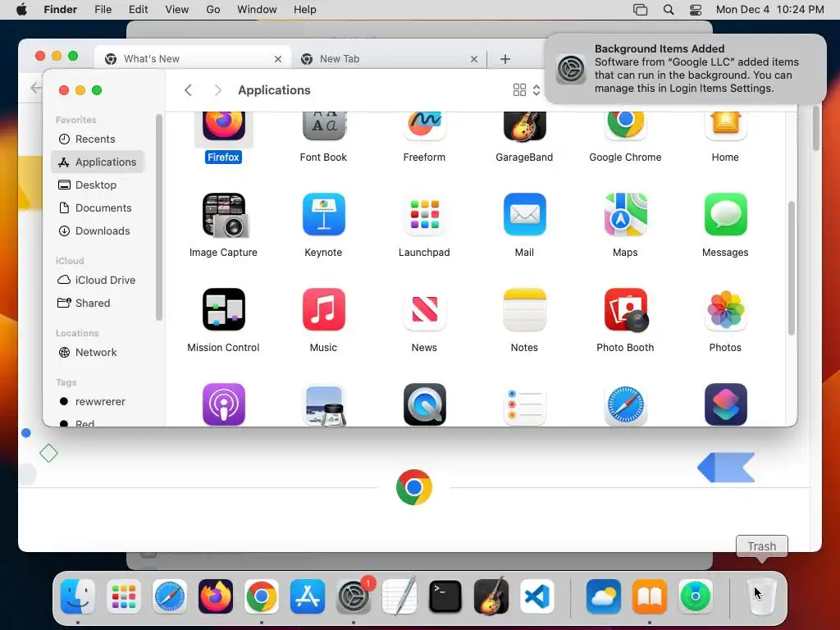Select the Reminders app icon
The width and height of the screenshot is (840, 630).
tap(524, 404)
